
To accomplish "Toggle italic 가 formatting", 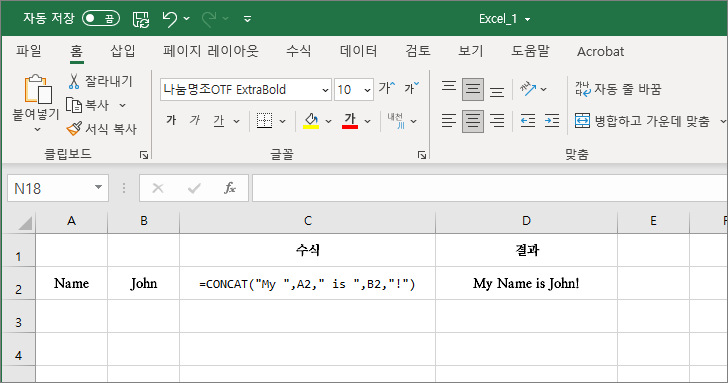I will click(x=195, y=121).
